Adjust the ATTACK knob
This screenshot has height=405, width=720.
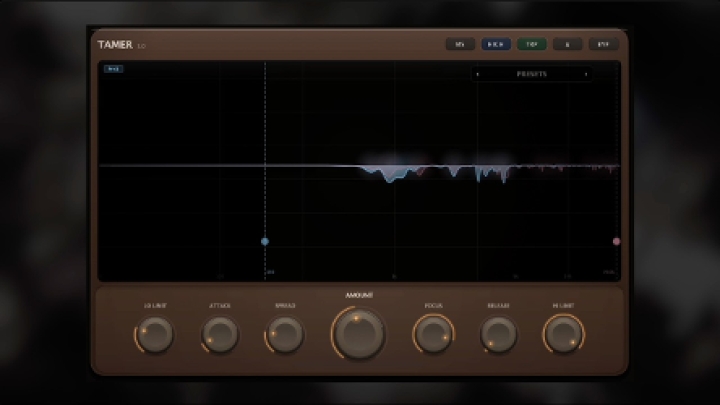tap(220, 334)
